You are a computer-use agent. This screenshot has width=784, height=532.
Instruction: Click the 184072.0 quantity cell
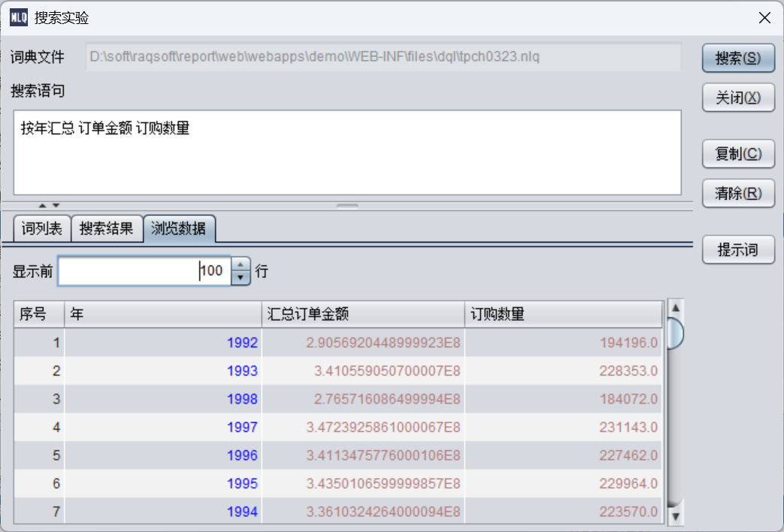pos(564,399)
